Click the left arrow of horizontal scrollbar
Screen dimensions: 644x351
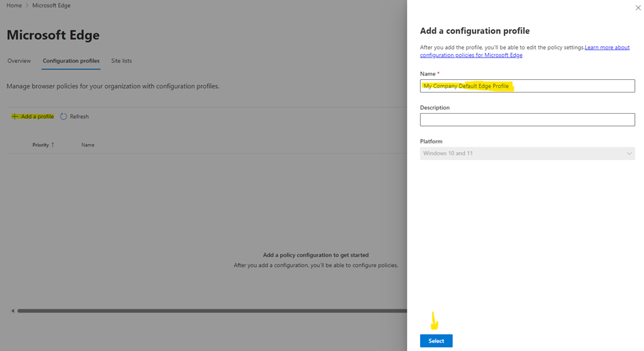(13, 311)
